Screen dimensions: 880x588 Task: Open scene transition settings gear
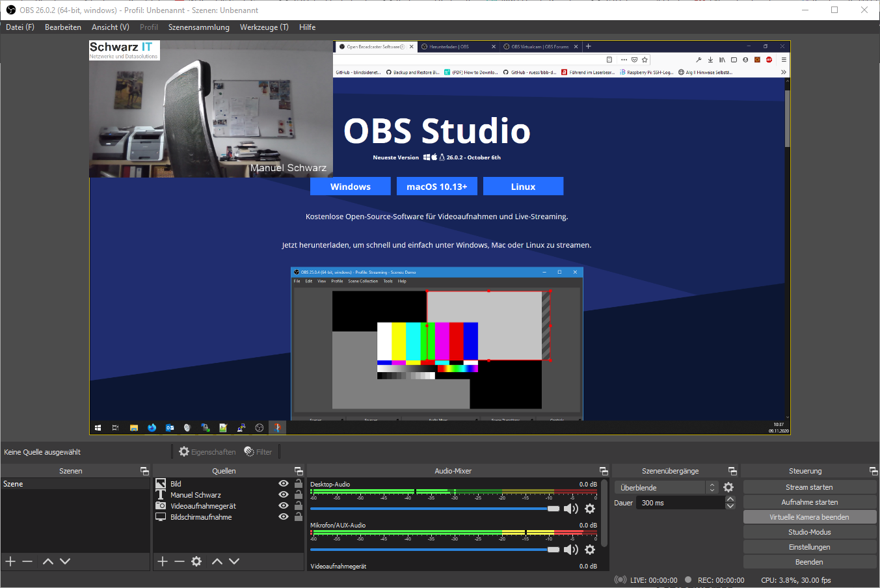[728, 487]
